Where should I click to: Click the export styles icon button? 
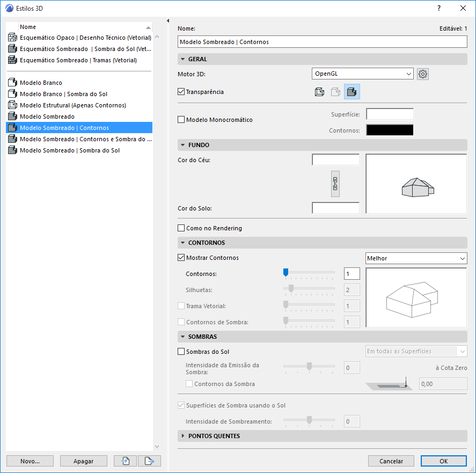tap(149, 461)
